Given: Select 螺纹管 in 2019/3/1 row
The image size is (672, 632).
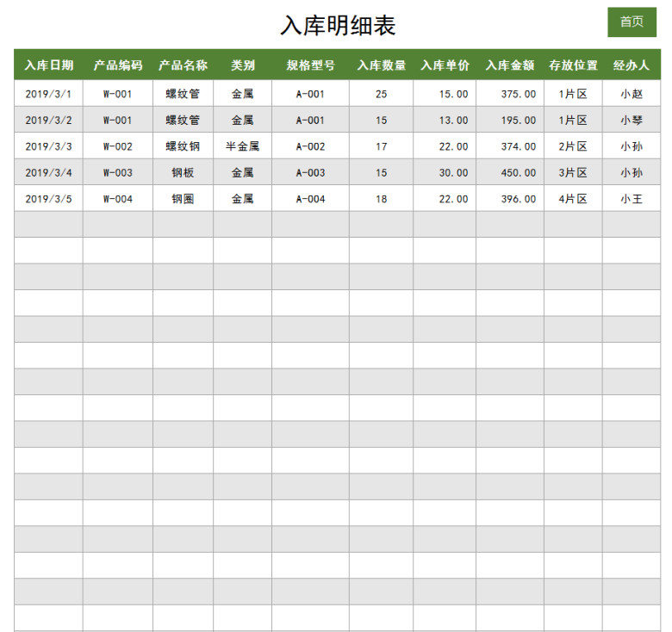Looking at the screenshot, I should (183, 94).
